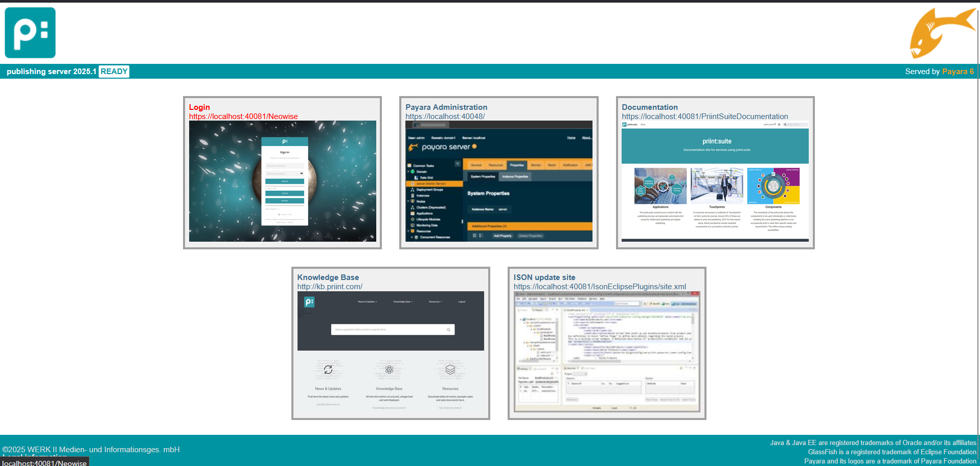Open the https://localhost:40048/ admin link
980x466 pixels.
(x=445, y=116)
